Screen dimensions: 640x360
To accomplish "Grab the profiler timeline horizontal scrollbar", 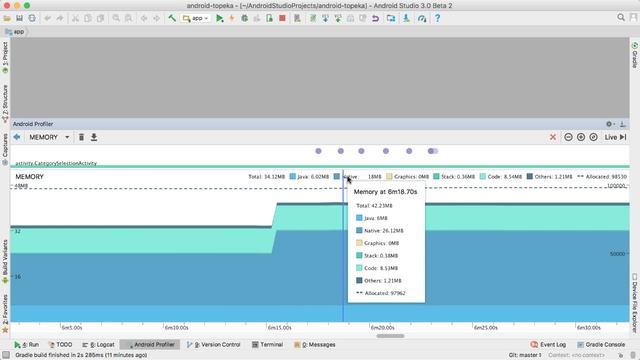I will (390, 336).
